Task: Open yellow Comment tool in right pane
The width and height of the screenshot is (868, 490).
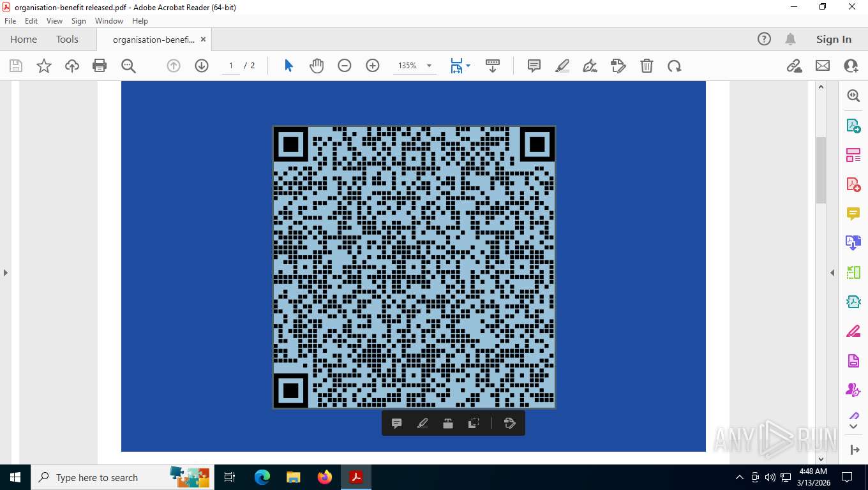Action: (x=853, y=214)
